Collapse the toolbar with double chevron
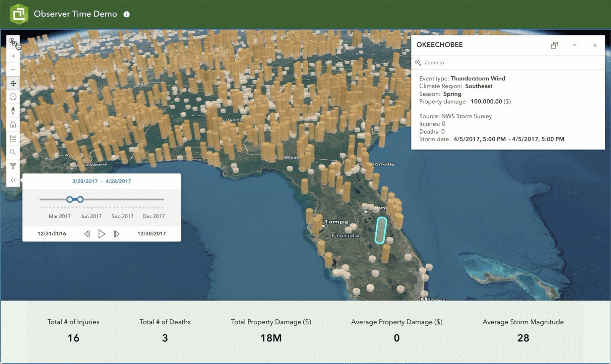Screen dimensions: 611x364 point(13,180)
